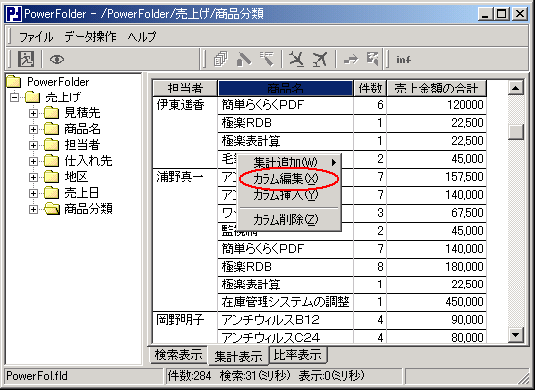Expand the 商品名 folder node
The height and width of the screenshot is (390, 535).
click(33, 129)
